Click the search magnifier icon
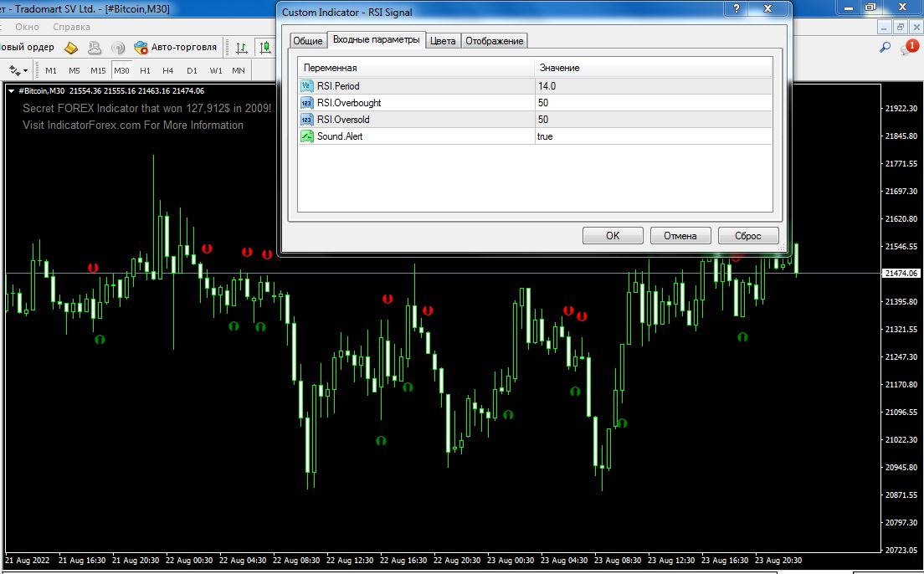Image resolution: width=924 pixels, height=574 pixels. click(x=885, y=47)
